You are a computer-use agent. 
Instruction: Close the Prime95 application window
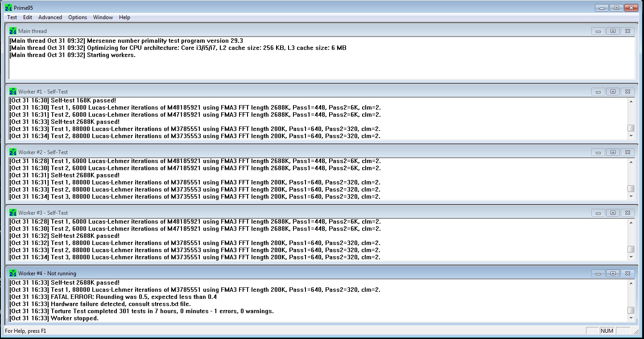click(x=631, y=8)
